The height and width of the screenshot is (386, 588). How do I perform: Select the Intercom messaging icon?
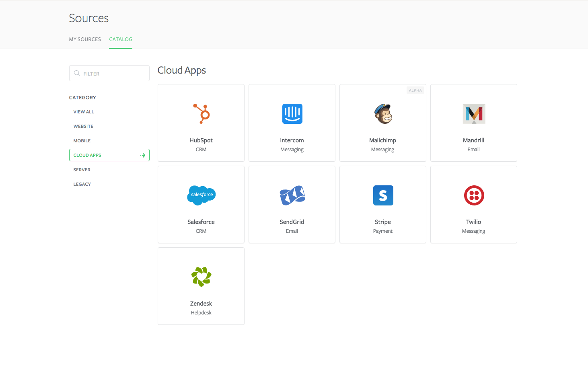click(292, 114)
